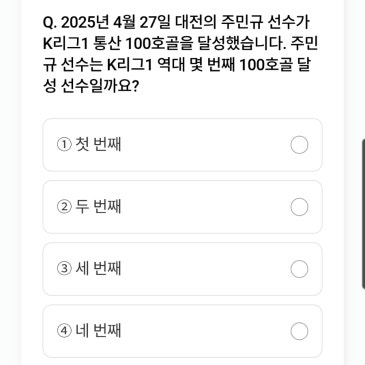Click the vertical scrollbar thumb on the right edge
This screenshot has height=365, width=365.
point(363,214)
